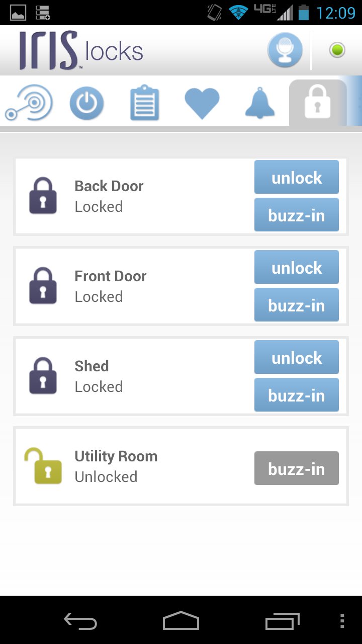362x644 pixels.
Task: Open the radar dashboard tab icon
Action: tap(29, 103)
